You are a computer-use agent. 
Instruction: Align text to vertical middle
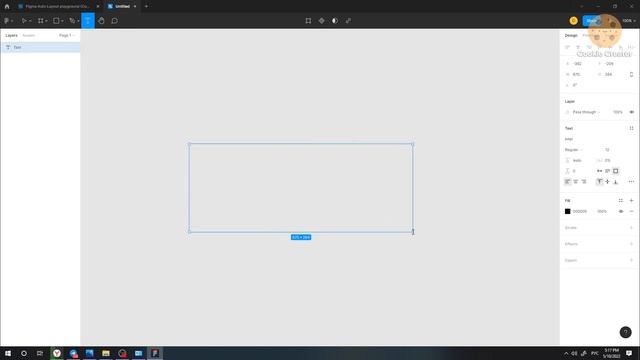pyautogui.click(x=608, y=182)
